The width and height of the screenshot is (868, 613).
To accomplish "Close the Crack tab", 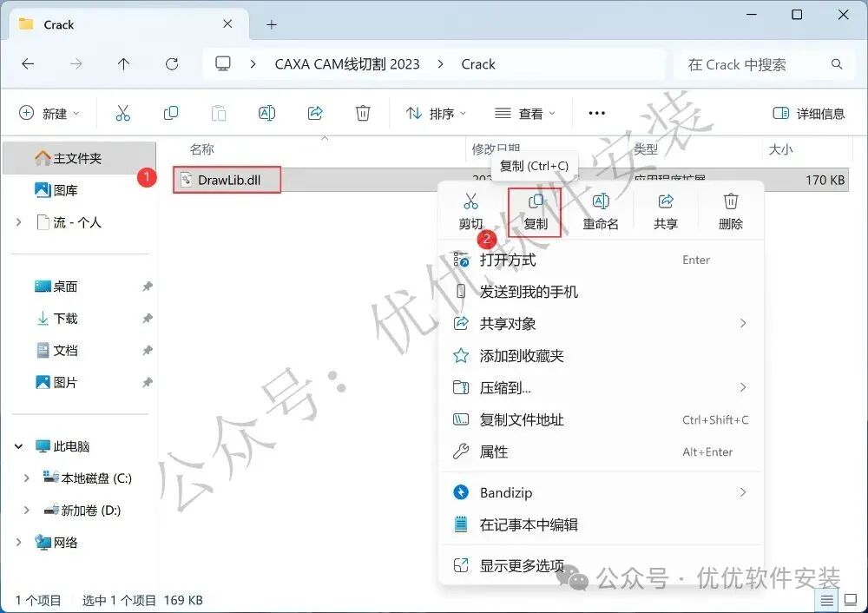I will click(x=227, y=23).
